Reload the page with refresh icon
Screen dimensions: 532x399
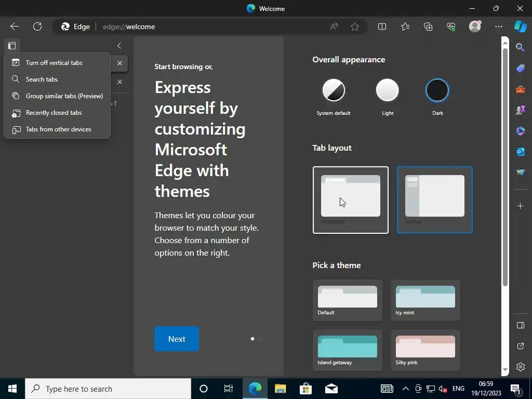pos(37,26)
